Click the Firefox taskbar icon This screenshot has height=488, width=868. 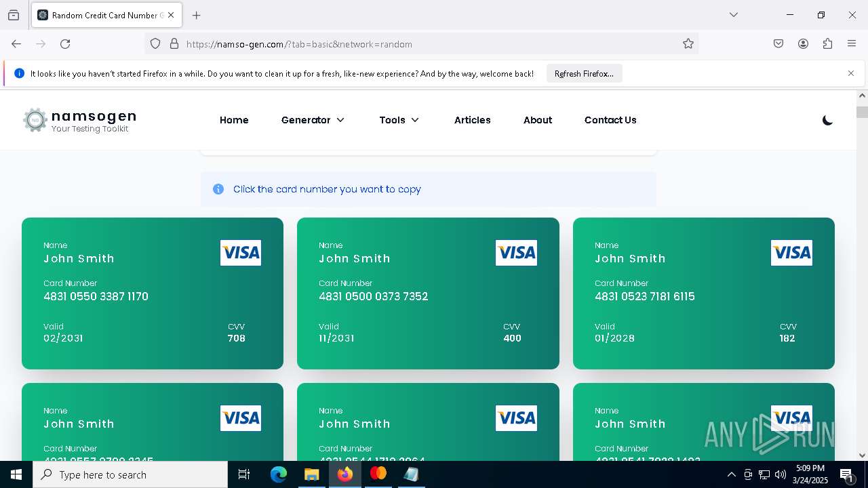pyautogui.click(x=344, y=474)
